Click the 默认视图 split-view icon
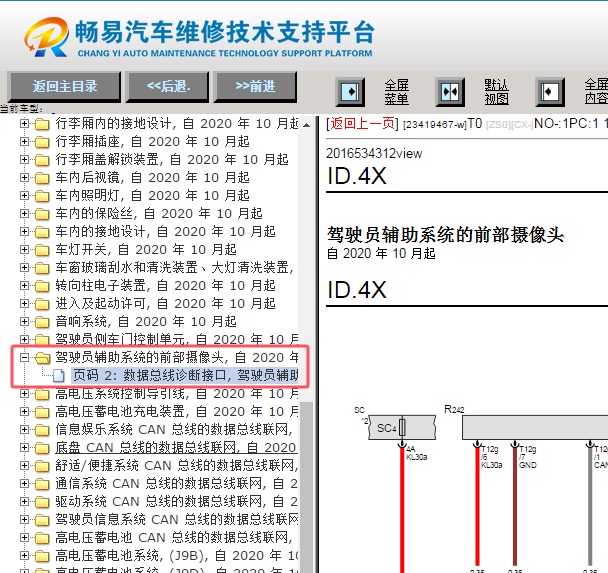The width and height of the screenshot is (608, 573). click(x=450, y=92)
